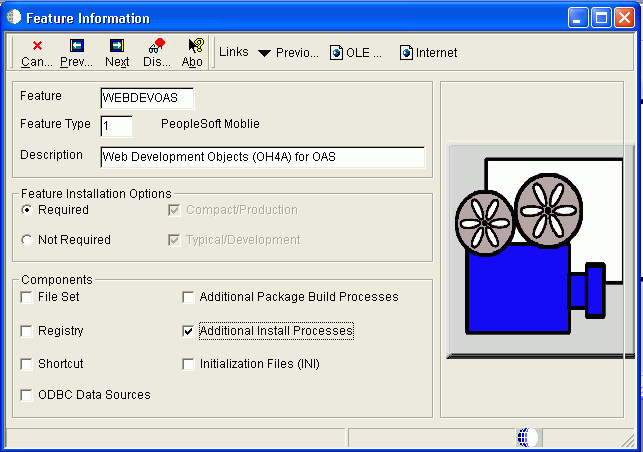Click the Description input field
This screenshot has width=643, height=452.
pos(263,157)
